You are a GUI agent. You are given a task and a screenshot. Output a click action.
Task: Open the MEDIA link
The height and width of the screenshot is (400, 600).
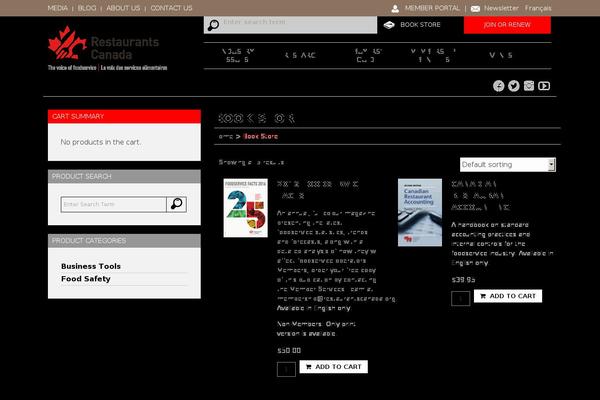57,8
